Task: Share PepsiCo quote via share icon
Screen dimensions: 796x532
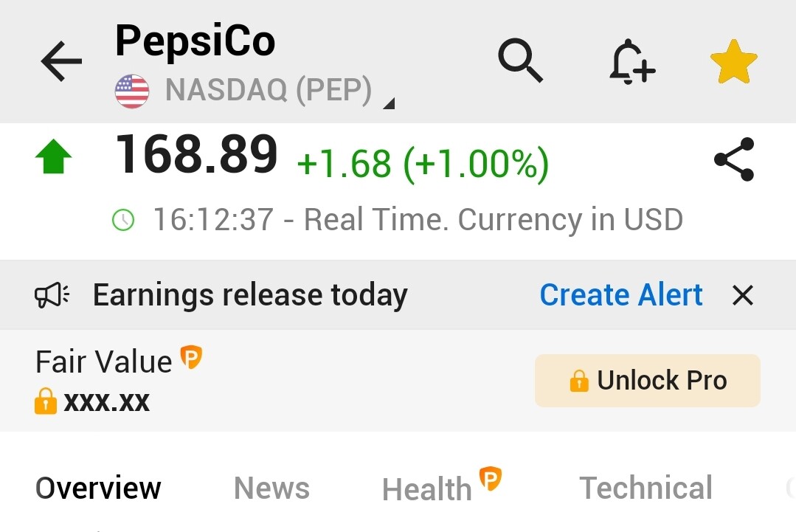Action: [734, 159]
